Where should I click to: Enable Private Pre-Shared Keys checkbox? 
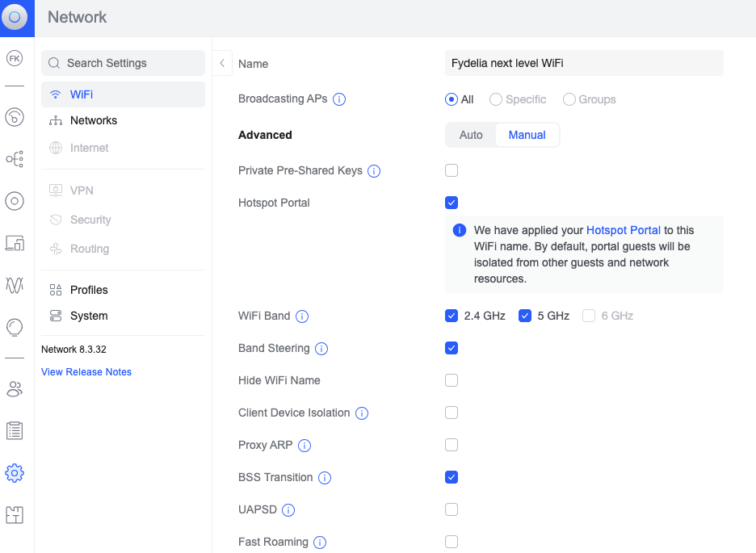click(451, 170)
